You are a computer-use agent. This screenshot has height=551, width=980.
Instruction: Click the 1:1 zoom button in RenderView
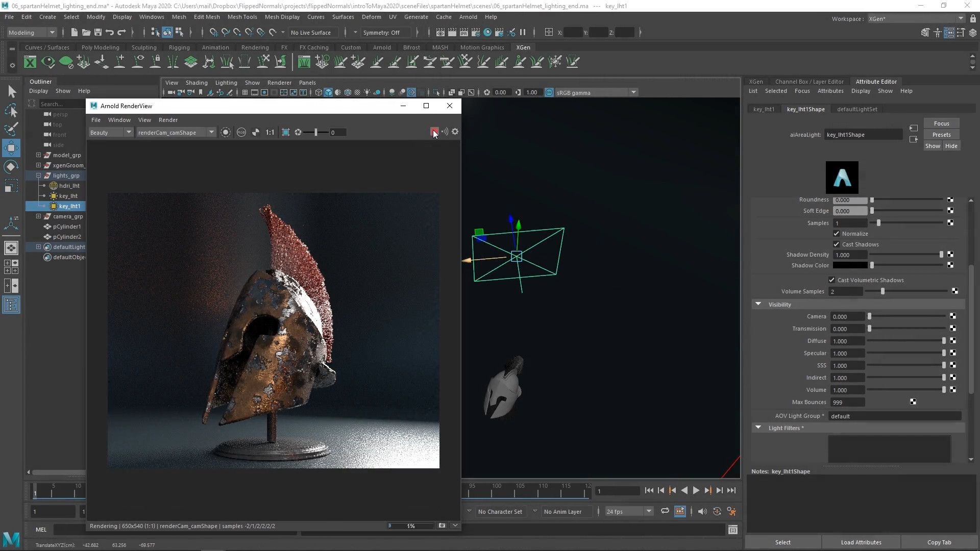270,132
